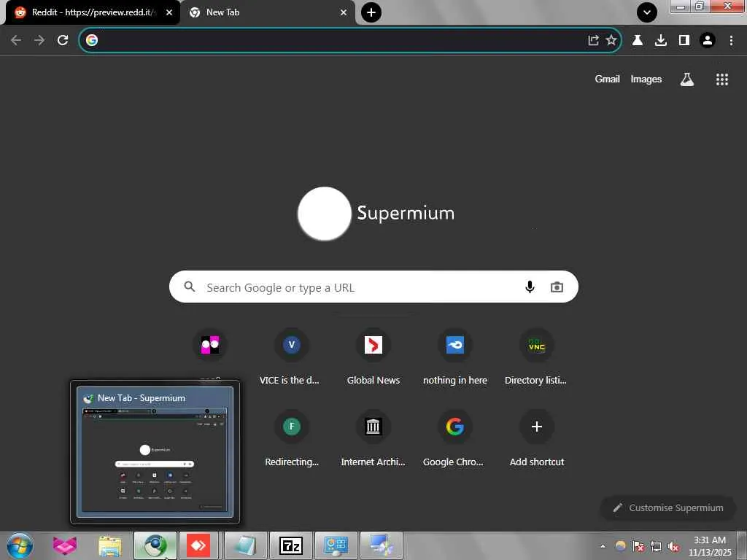Click the Action Center flag tray icon
Viewport: 747px width, 560px height.
638,546
